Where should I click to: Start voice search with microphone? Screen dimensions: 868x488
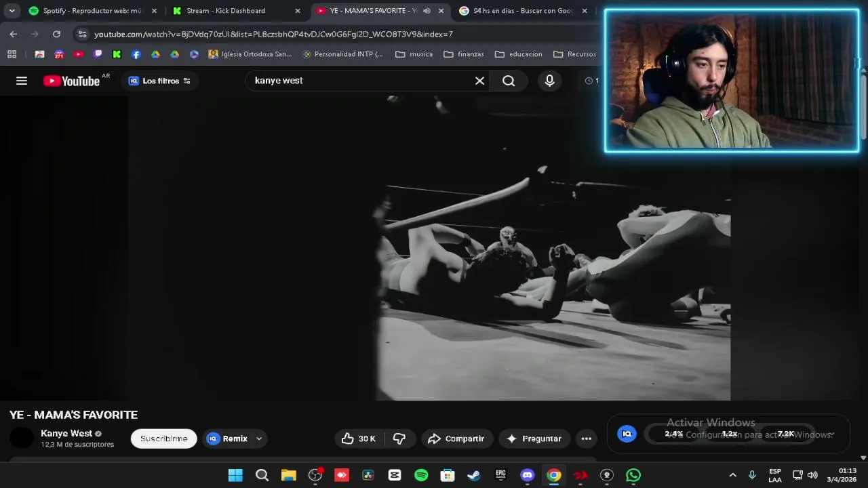point(549,81)
